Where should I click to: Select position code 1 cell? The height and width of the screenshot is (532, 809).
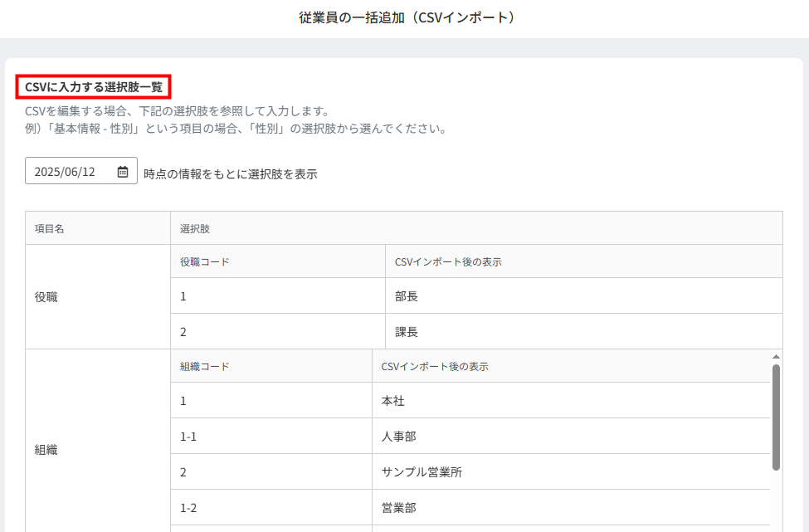point(278,295)
